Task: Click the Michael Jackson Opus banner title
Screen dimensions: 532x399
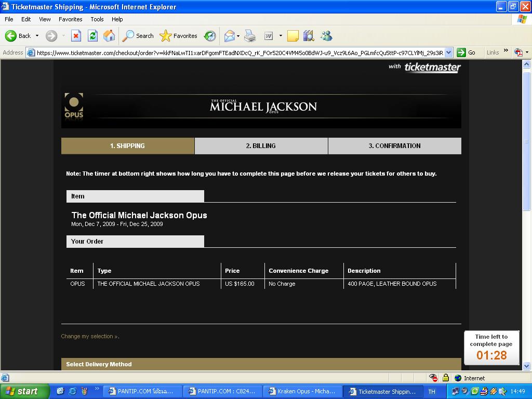Action: [263, 106]
